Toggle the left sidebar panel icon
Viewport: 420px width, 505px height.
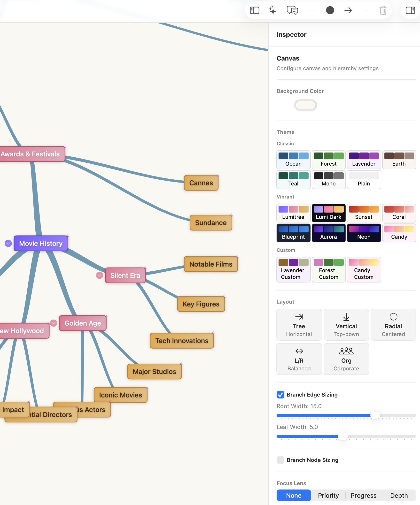pyautogui.click(x=255, y=10)
